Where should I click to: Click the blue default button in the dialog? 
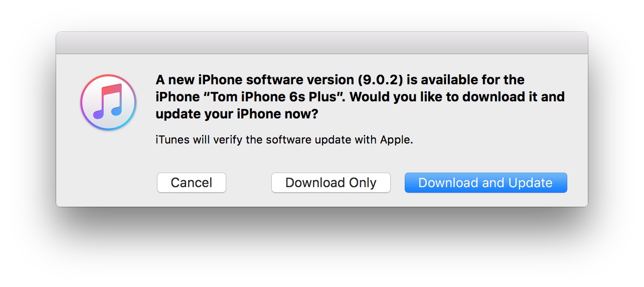486,183
